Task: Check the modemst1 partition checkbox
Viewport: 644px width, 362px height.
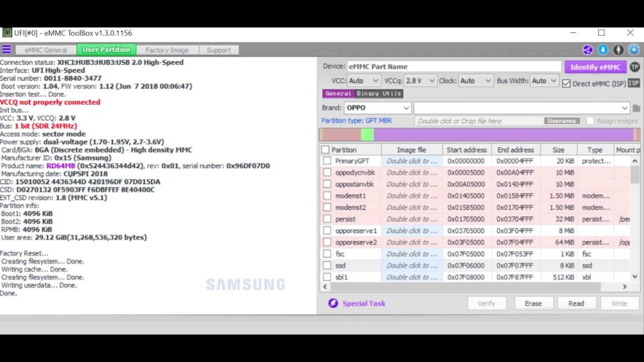Action: pos(327,196)
